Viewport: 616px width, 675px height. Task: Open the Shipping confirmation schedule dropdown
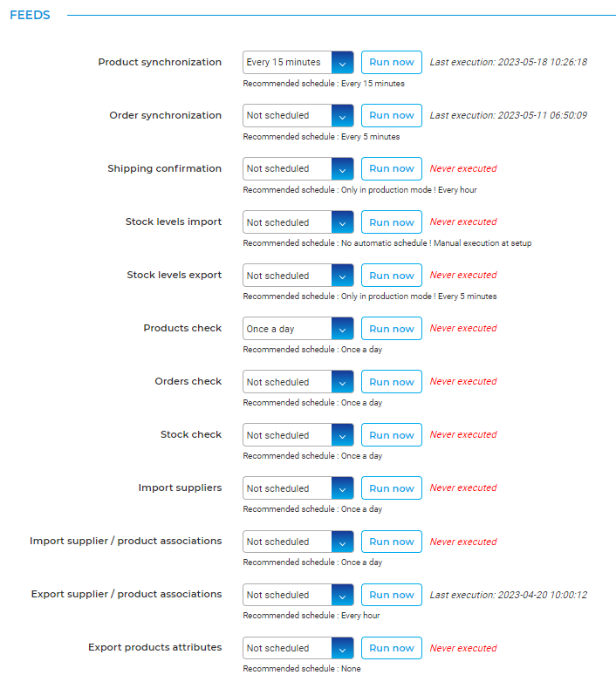[x=298, y=169]
